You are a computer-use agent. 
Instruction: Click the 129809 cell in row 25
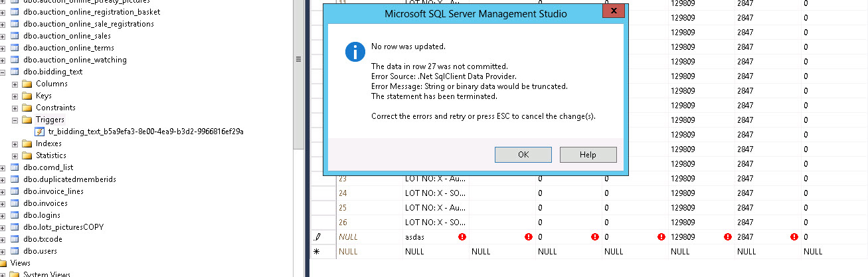pos(701,207)
